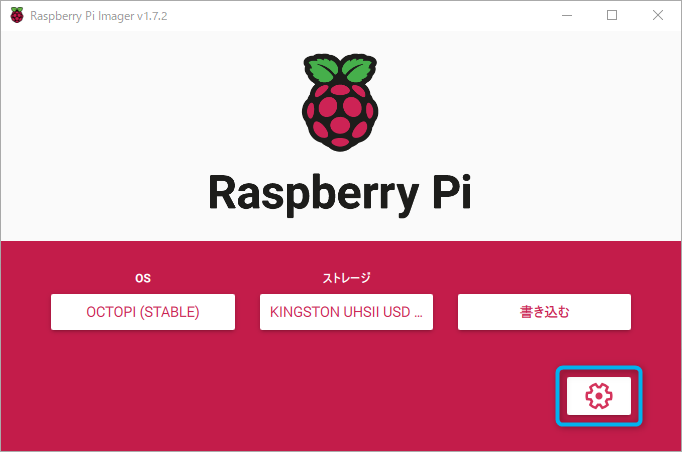This screenshot has height=452, width=682.
Task: Start writing with the 書き込む button
Action: (x=544, y=312)
